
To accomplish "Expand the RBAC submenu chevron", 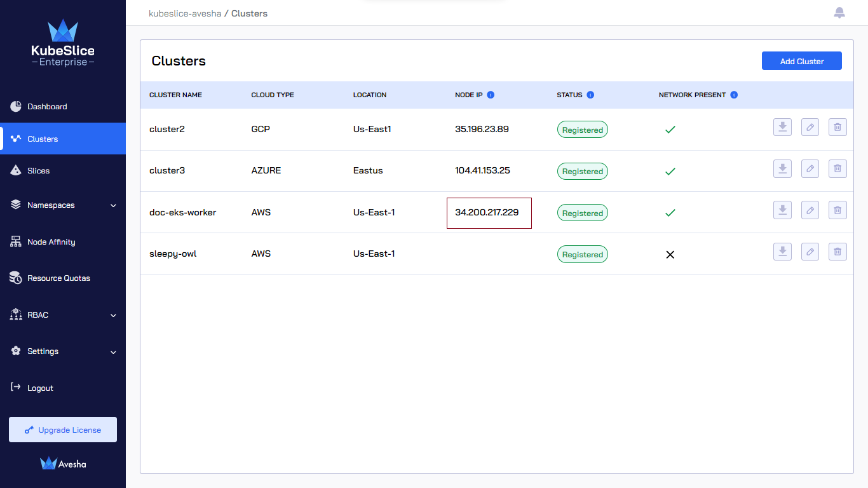I will (x=113, y=315).
